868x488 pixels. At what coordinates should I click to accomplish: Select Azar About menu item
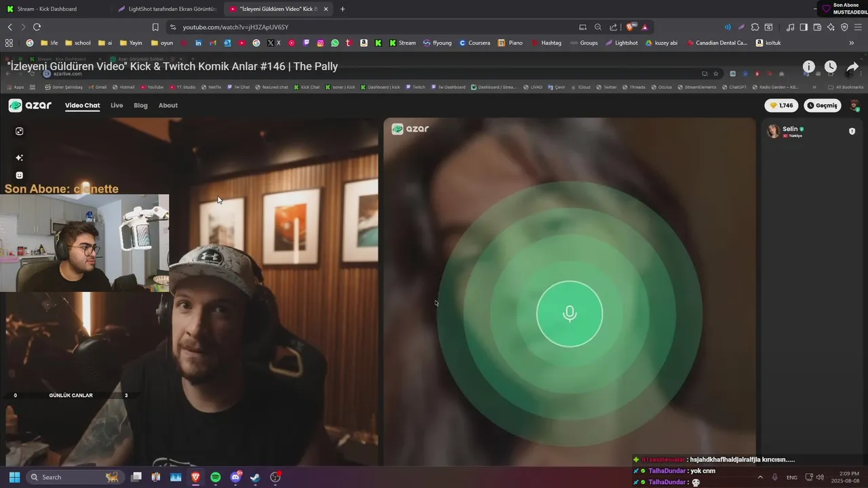168,106
